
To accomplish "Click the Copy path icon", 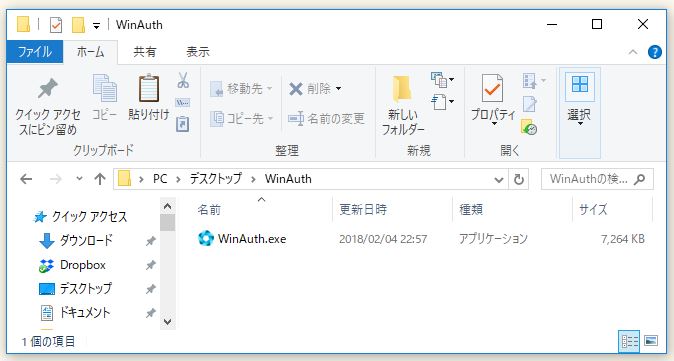I will coord(183,103).
